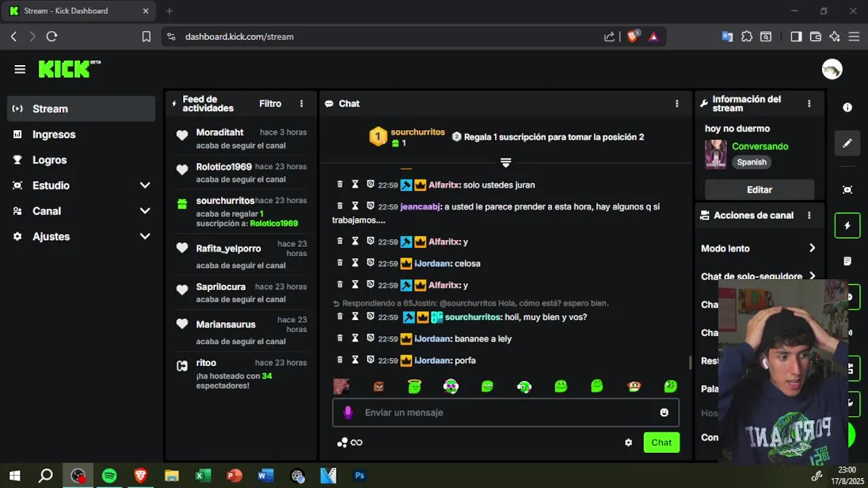868x488 pixels.
Task: Click the focus frame icon in right toolbar
Action: (x=847, y=190)
